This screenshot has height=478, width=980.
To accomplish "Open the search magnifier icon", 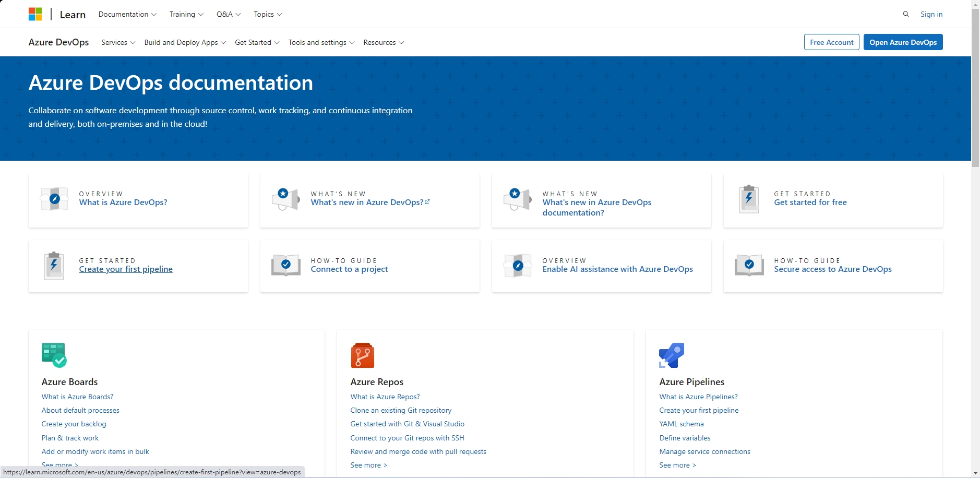I will point(906,14).
